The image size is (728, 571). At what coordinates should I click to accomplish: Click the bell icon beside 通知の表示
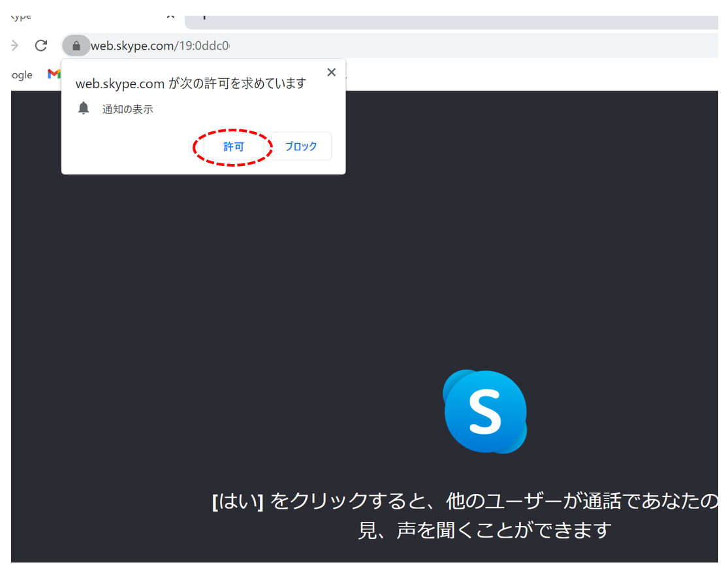(x=84, y=108)
